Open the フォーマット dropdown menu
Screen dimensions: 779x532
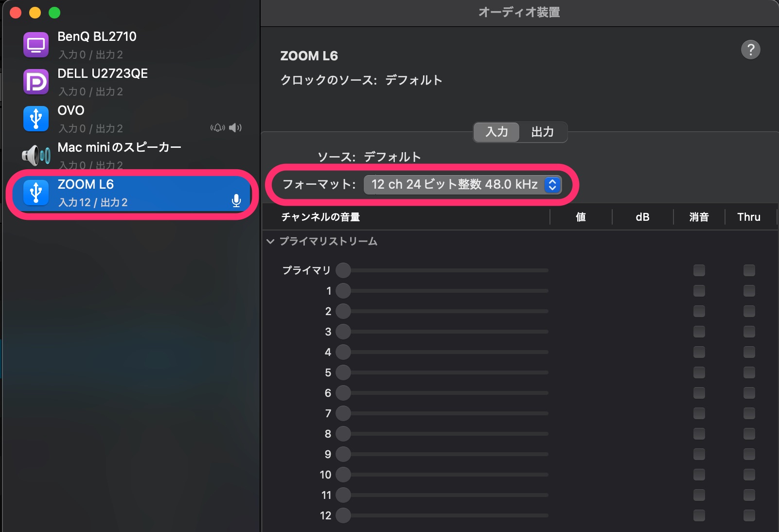pos(462,185)
